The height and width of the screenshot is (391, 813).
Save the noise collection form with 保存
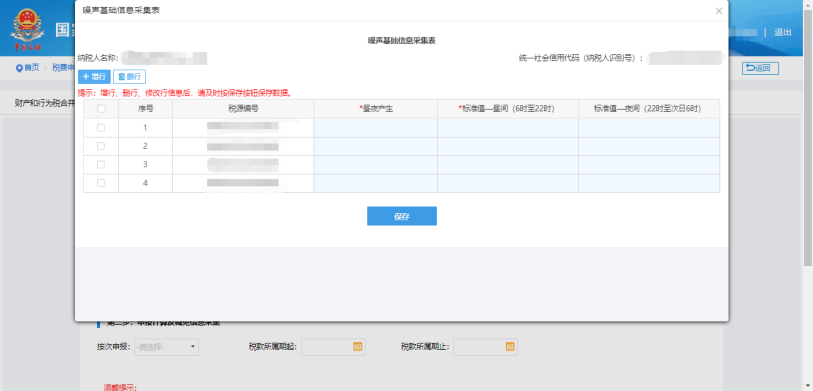click(x=402, y=216)
